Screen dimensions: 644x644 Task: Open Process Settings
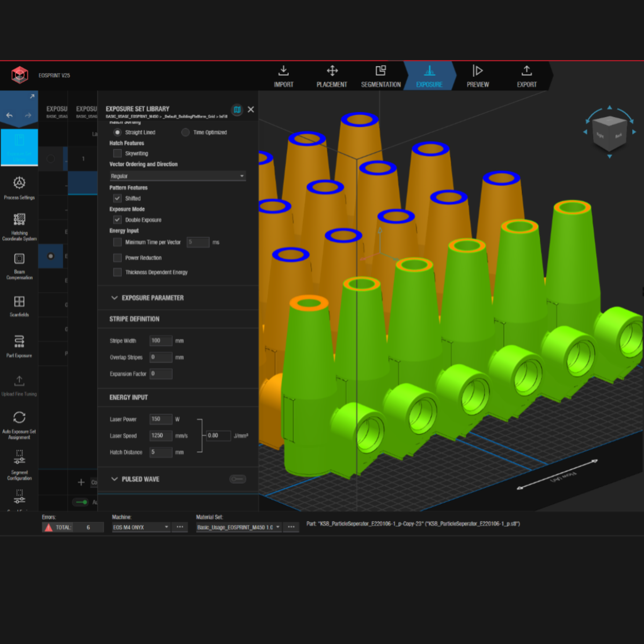tap(19, 188)
